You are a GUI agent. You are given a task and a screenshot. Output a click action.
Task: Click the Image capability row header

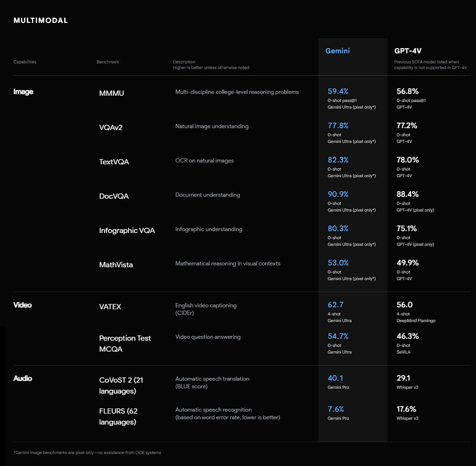tap(23, 91)
